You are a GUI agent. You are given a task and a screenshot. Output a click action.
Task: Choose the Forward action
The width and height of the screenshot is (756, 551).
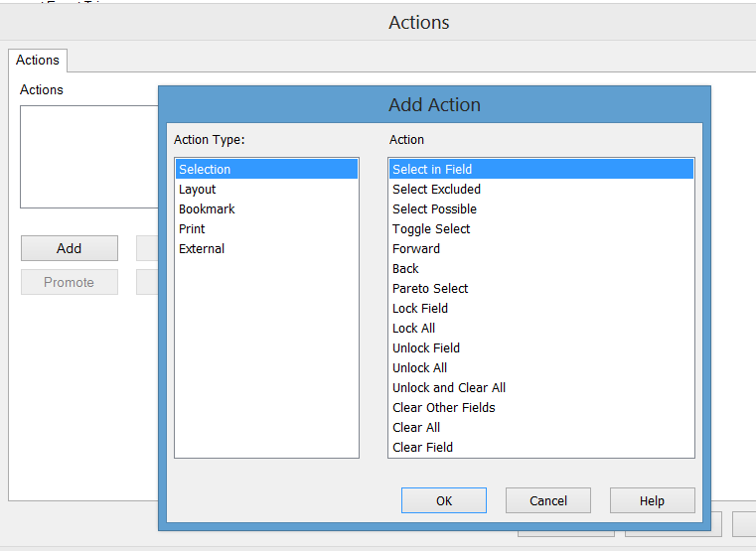[416, 249]
